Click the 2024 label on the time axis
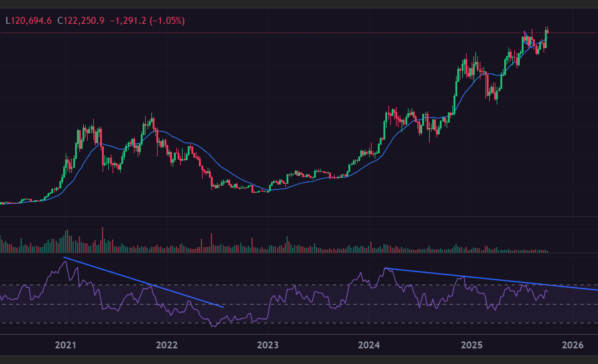This screenshot has height=364, width=598. [x=369, y=345]
